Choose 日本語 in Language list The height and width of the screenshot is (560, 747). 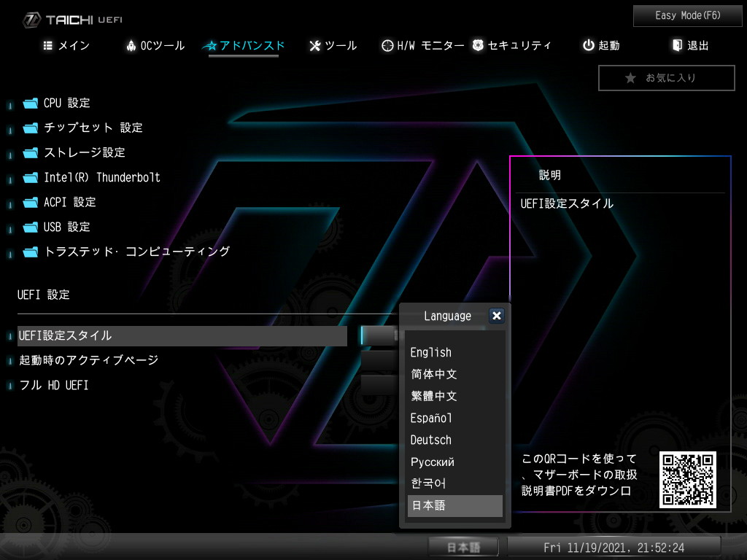[x=455, y=506]
